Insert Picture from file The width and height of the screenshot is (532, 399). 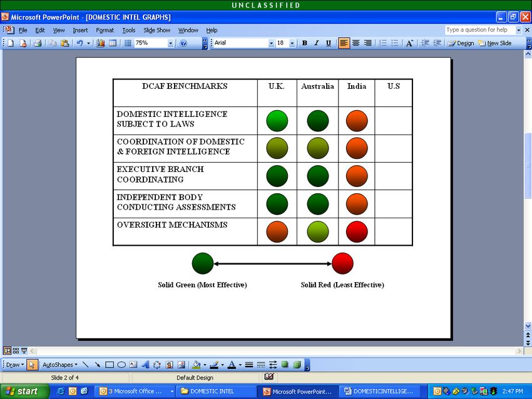point(181,365)
